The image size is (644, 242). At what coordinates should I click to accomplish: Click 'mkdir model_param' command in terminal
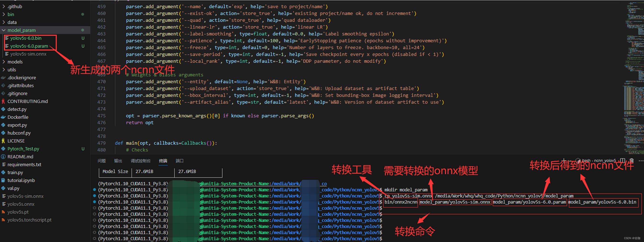[x=406, y=190]
